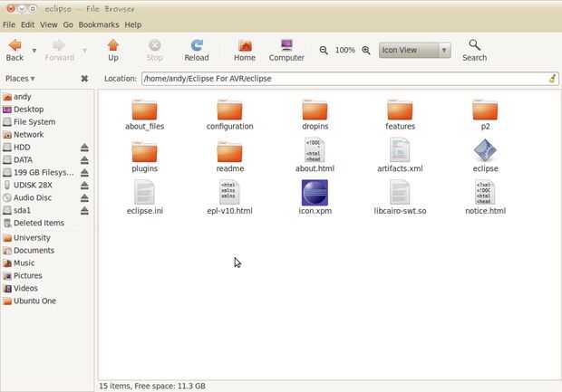Viewport: 562px width, 392px height.
Task: Open 199 GB Filesystem in sidebar
Action: (x=38, y=173)
